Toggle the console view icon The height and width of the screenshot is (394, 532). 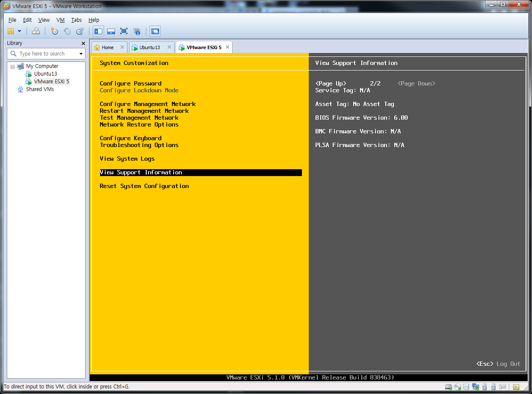pyautogui.click(x=155, y=31)
